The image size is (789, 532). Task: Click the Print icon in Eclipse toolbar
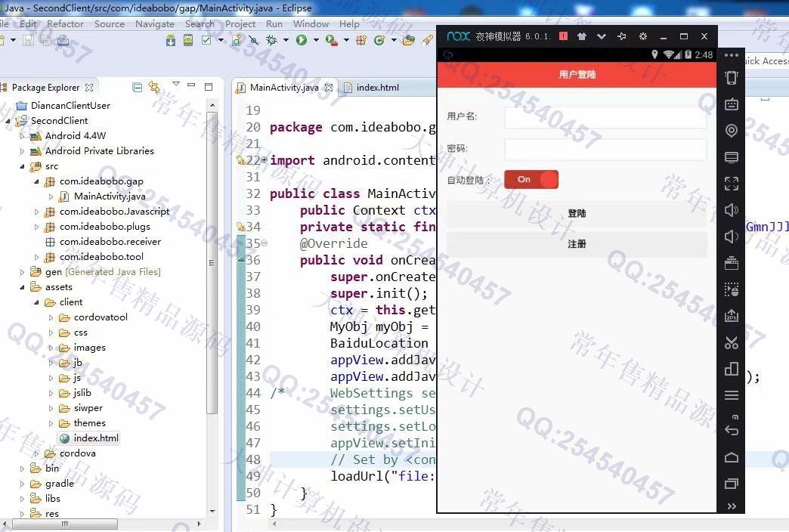point(63,40)
